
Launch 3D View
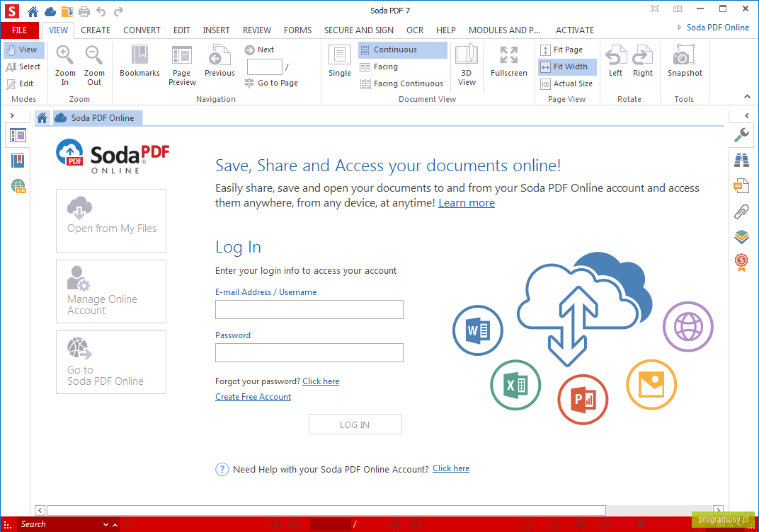[467, 65]
